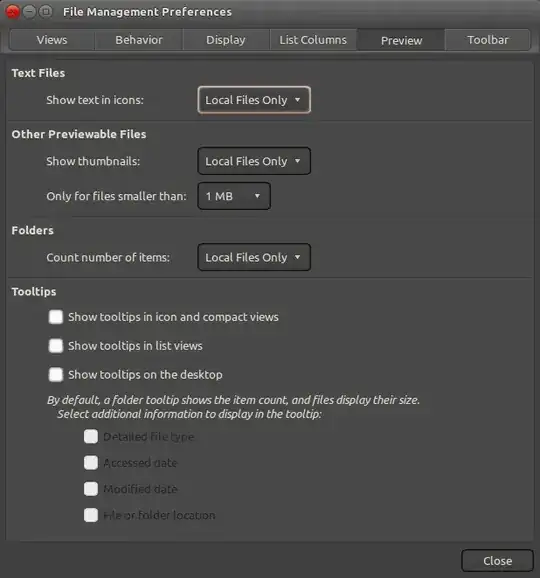Viewport: 540px width, 578px height.
Task: Open the Show text in icons dropdown
Action: coord(254,100)
